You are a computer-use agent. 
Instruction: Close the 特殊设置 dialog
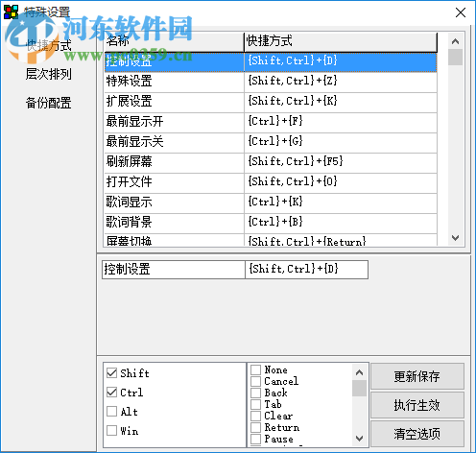coord(461,12)
